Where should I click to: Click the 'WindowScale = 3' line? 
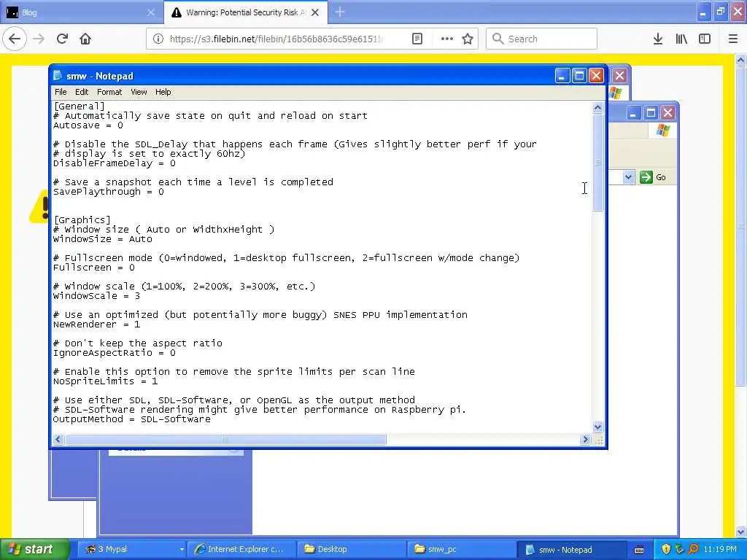(97, 296)
